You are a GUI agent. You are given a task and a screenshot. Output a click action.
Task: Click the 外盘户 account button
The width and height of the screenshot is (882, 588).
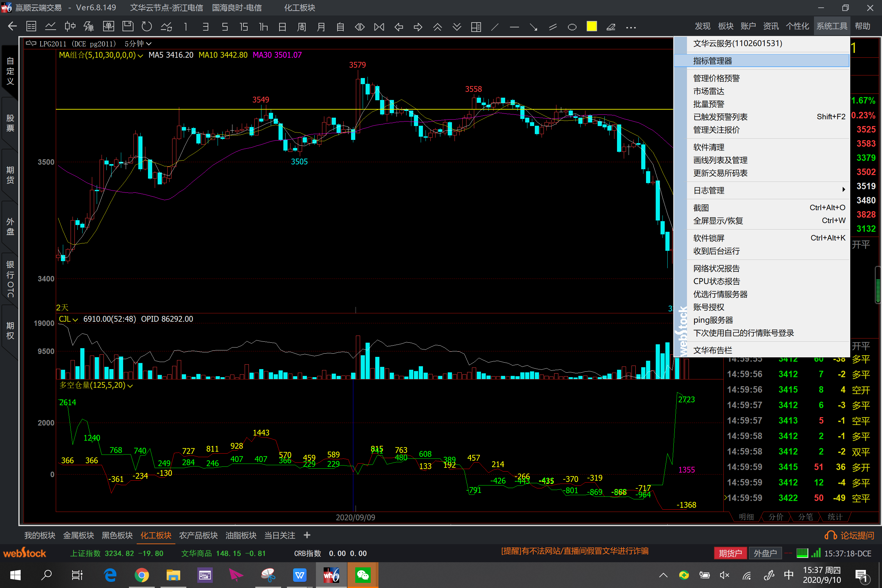point(765,553)
